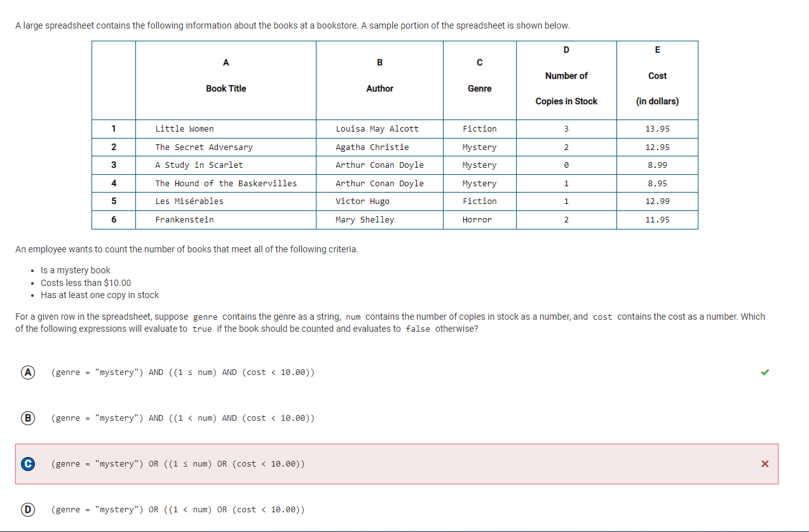Click row number 4 in the table
This screenshot has height=532, width=809.
(114, 184)
